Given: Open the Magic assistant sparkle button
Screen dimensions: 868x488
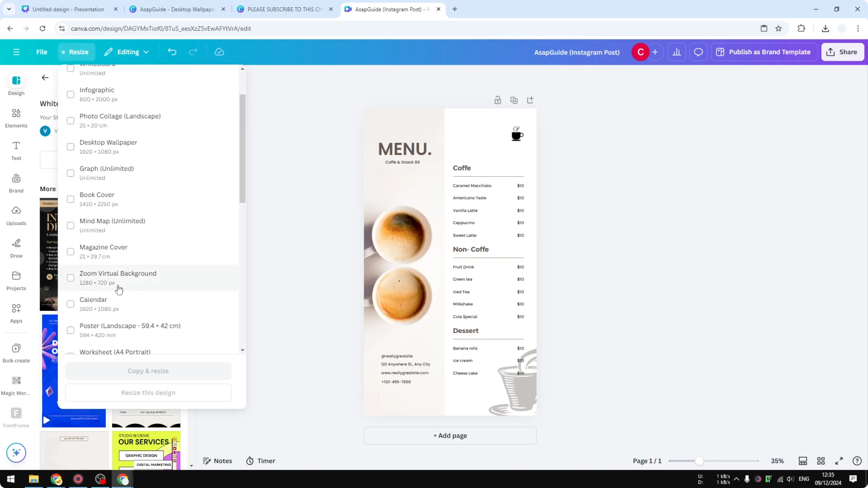Looking at the screenshot, I should (x=16, y=452).
